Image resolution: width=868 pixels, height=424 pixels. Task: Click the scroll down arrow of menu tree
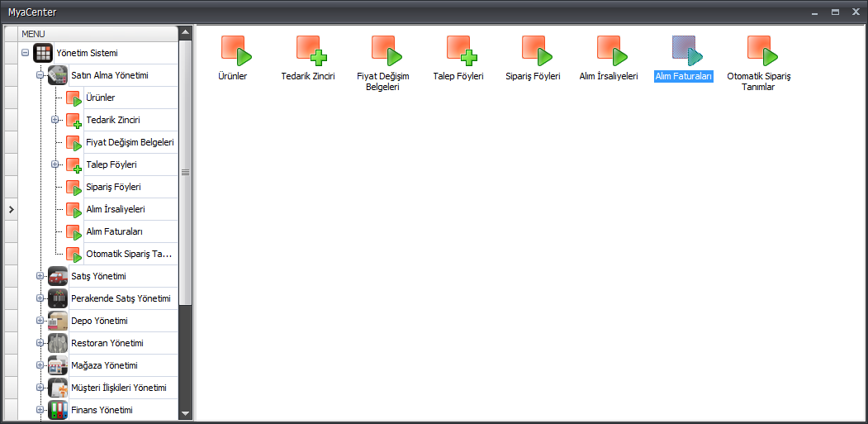point(185,413)
